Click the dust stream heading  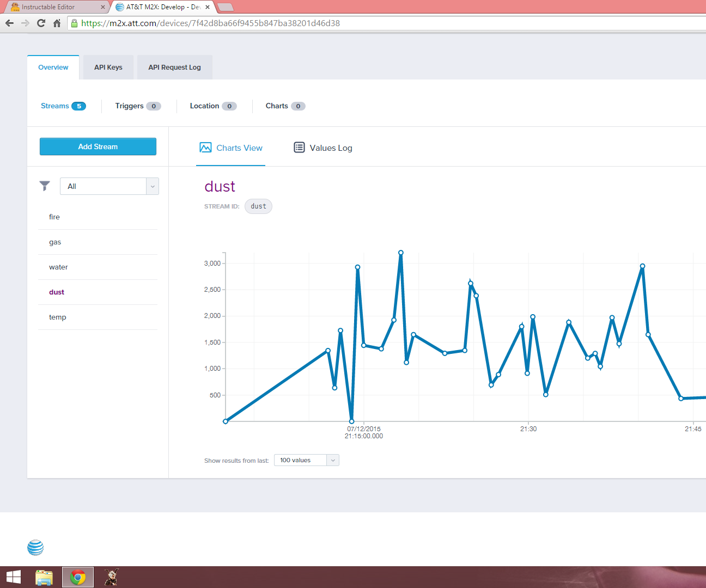click(x=220, y=187)
